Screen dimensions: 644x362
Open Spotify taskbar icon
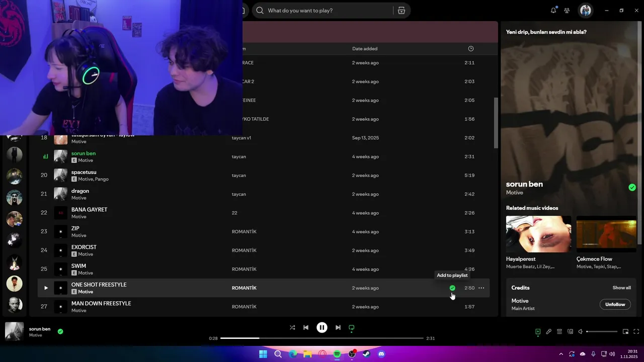click(337, 354)
